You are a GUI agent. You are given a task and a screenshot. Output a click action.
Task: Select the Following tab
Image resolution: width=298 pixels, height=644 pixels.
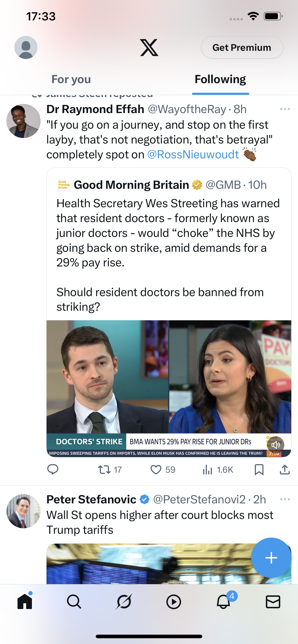click(x=220, y=79)
